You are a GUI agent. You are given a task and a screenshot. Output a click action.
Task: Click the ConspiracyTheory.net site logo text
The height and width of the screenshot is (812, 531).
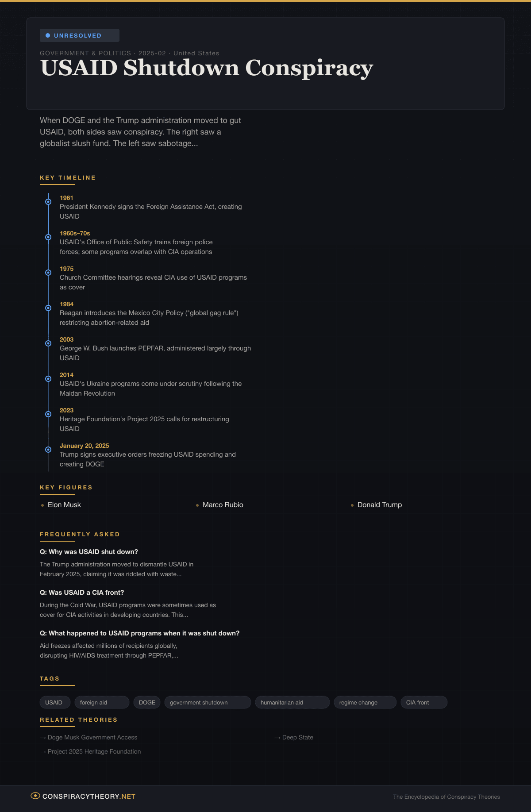[x=88, y=796]
